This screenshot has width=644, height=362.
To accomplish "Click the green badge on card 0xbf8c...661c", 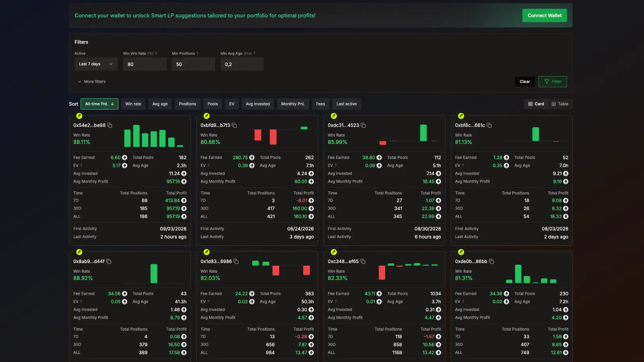I will pyautogui.click(x=461, y=116).
